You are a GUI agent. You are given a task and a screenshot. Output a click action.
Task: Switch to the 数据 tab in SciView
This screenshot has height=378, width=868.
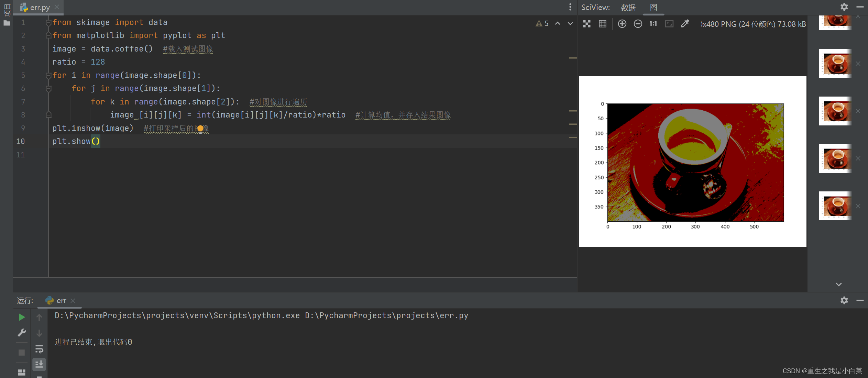pos(628,7)
